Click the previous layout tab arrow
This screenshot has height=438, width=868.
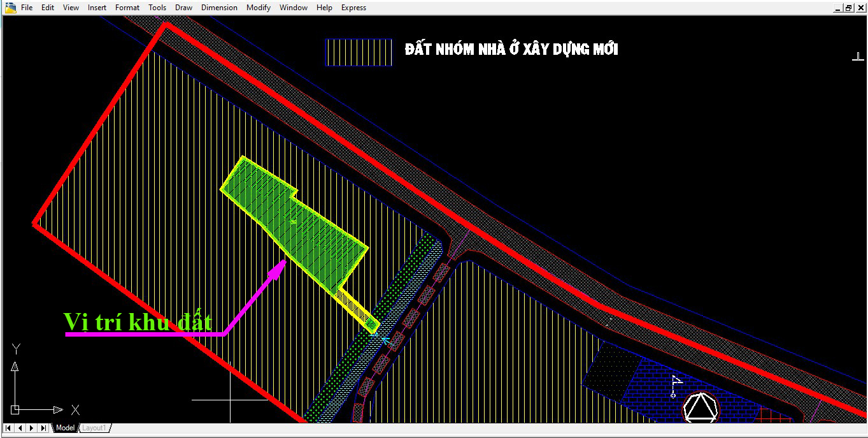tap(20, 428)
